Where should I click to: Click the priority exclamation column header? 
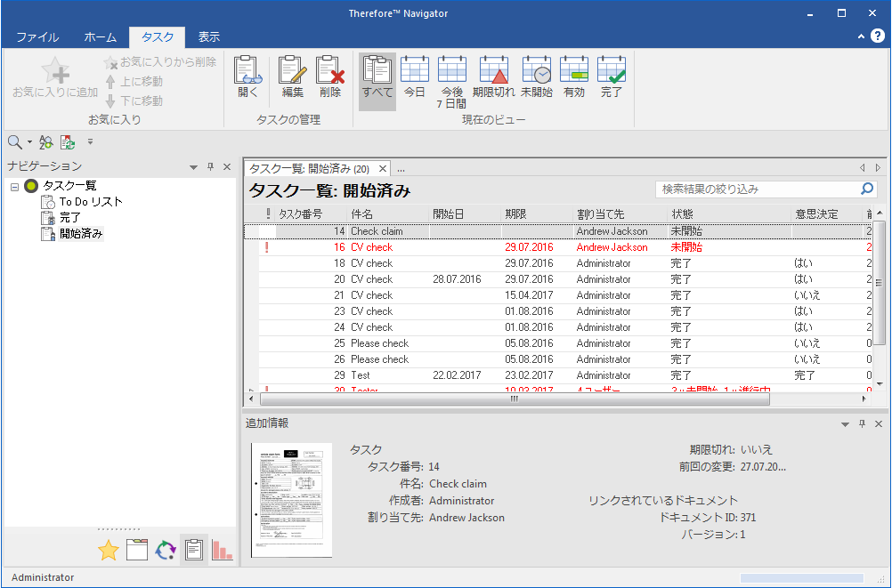click(x=268, y=214)
